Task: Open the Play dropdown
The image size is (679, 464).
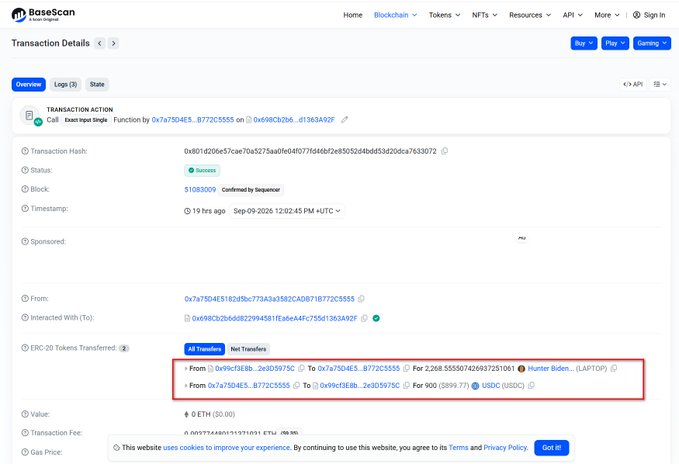Action: point(615,43)
